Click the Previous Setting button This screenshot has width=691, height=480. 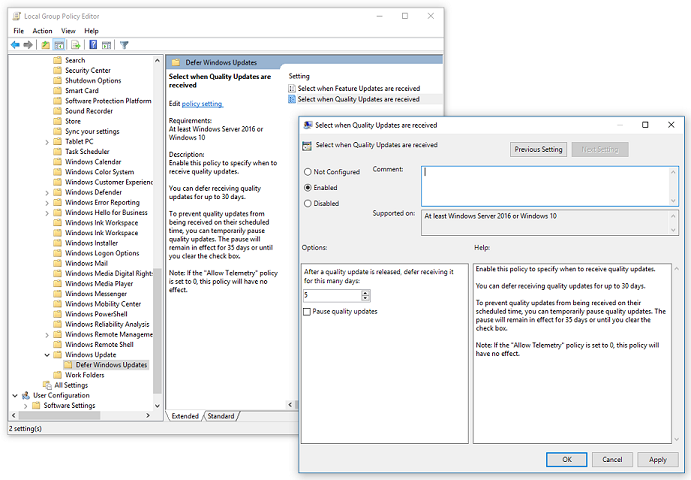point(539,150)
